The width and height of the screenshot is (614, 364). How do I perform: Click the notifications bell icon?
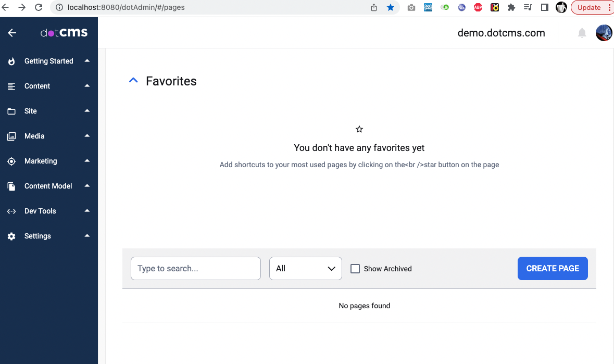coord(582,33)
